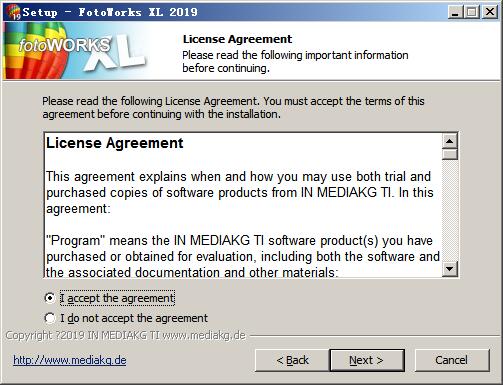The width and height of the screenshot is (503, 385).
Task: Close the Setup window
Action: coord(490,12)
